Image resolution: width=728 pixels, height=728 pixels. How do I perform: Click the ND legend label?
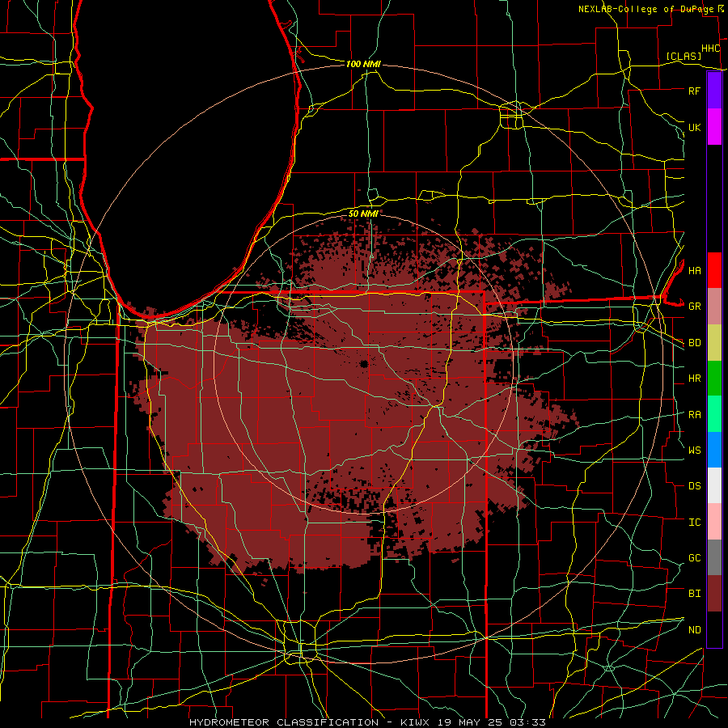point(694,630)
